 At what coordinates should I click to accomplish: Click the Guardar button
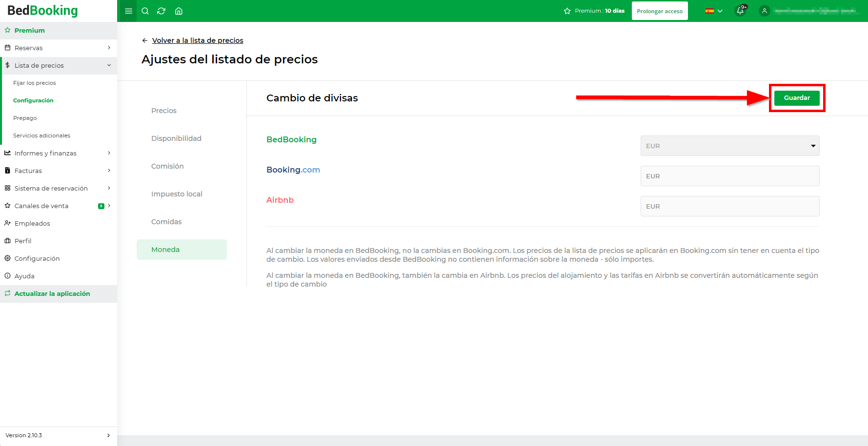797,98
